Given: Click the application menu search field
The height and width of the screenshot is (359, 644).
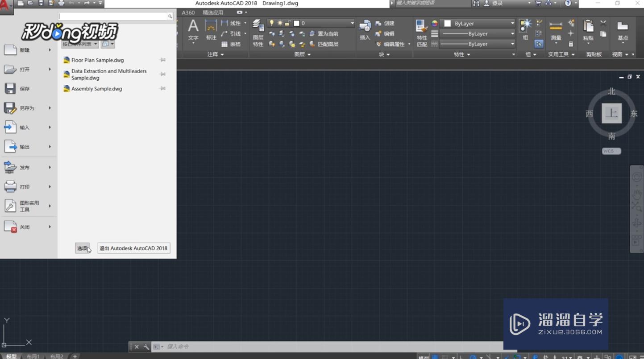Looking at the screenshot, I should pos(113,17).
